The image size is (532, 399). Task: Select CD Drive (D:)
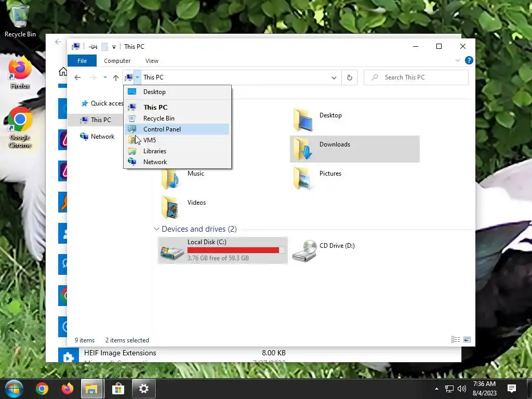pos(354,250)
